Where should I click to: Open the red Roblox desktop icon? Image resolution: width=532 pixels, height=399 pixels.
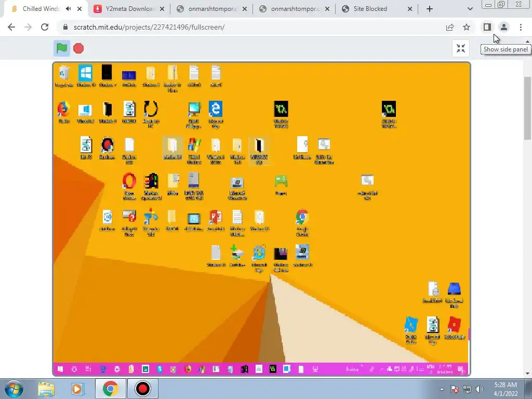coord(454,325)
